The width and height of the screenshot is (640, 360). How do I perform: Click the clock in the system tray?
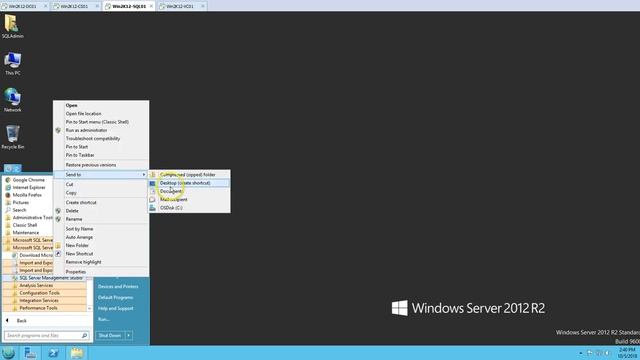(627, 353)
